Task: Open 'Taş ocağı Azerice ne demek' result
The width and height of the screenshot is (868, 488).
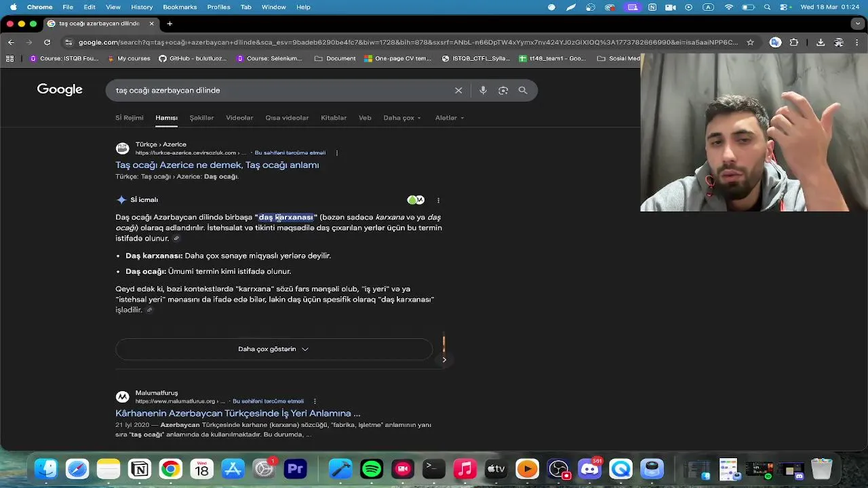Action: click(x=217, y=165)
